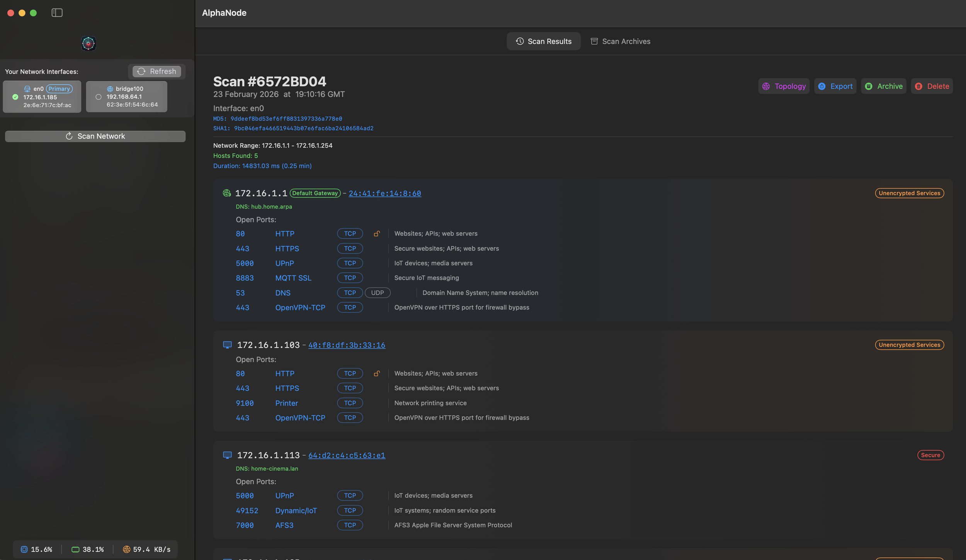Click the network throughput globe icon
The height and width of the screenshot is (560, 966).
(126, 549)
